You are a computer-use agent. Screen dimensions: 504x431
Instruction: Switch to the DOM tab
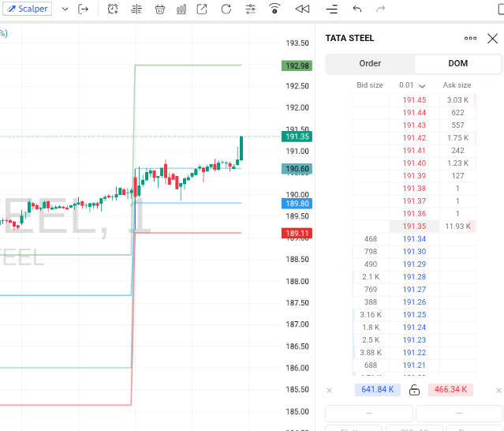[x=457, y=63]
